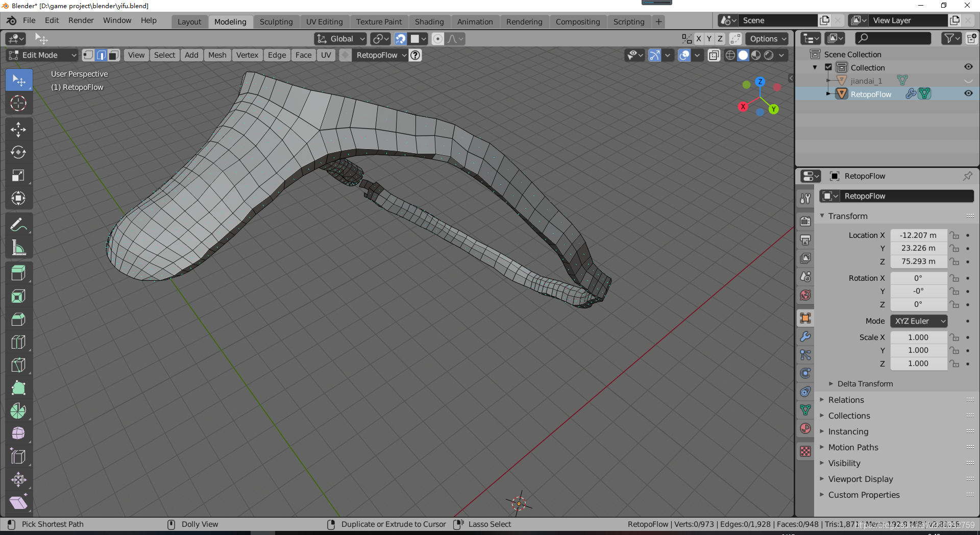Image resolution: width=980 pixels, height=535 pixels.
Task: Toggle X-ray display in viewport header
Action: coord(714,55)
